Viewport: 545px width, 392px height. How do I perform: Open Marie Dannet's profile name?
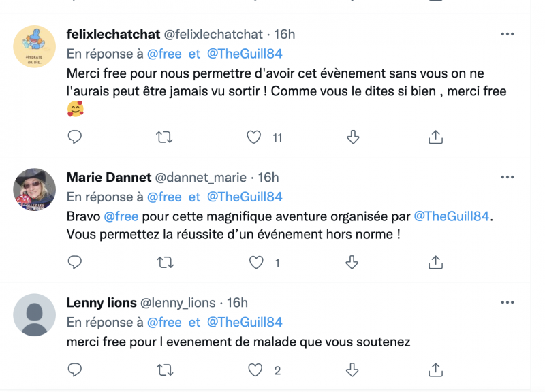click(108, 177)
